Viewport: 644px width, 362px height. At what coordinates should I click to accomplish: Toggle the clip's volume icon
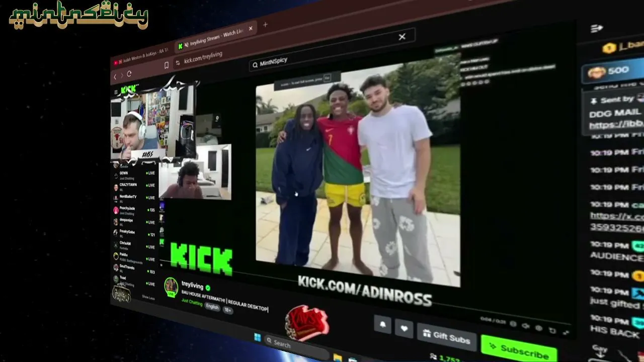tap(526, 326)
